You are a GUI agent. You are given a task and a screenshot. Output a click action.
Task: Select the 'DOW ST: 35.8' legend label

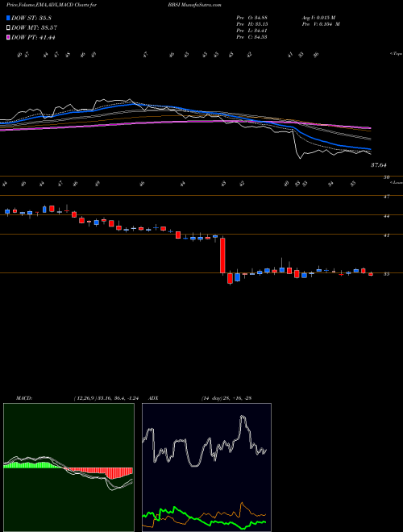tap(31, 18)
